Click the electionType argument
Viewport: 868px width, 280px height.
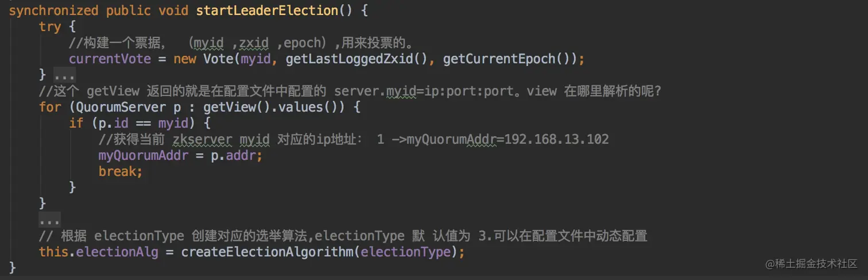click(405, 252)
